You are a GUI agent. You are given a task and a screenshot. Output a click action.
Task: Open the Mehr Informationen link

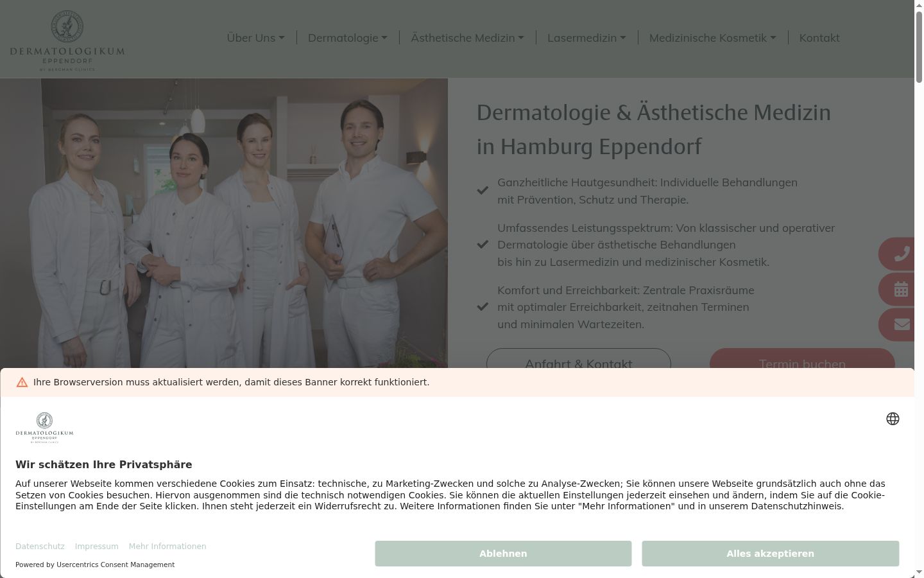pos(167,547)
